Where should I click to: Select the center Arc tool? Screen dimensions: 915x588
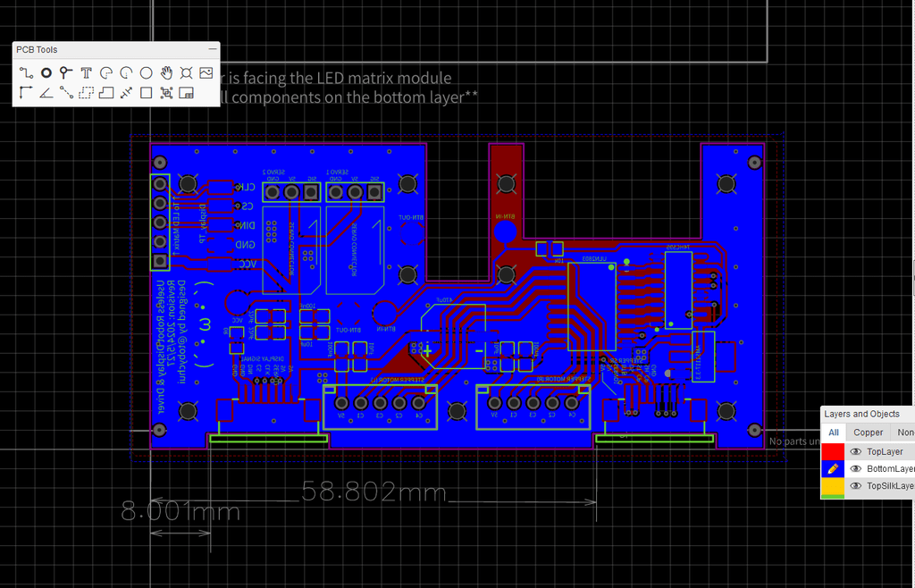click(x=126, y=73)
